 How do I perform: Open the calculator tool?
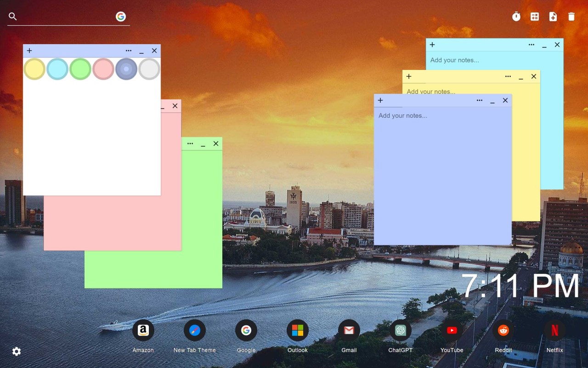(x=535, y=17)
